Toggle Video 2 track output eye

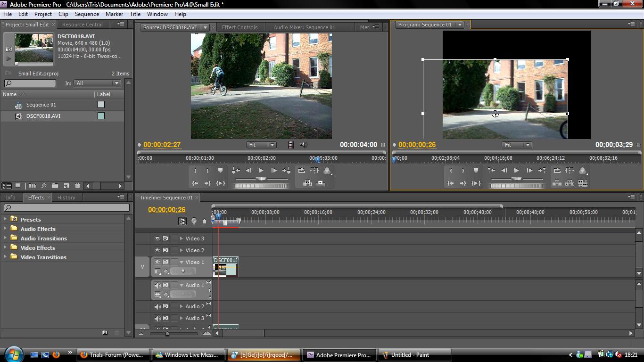tap(157, 250)
